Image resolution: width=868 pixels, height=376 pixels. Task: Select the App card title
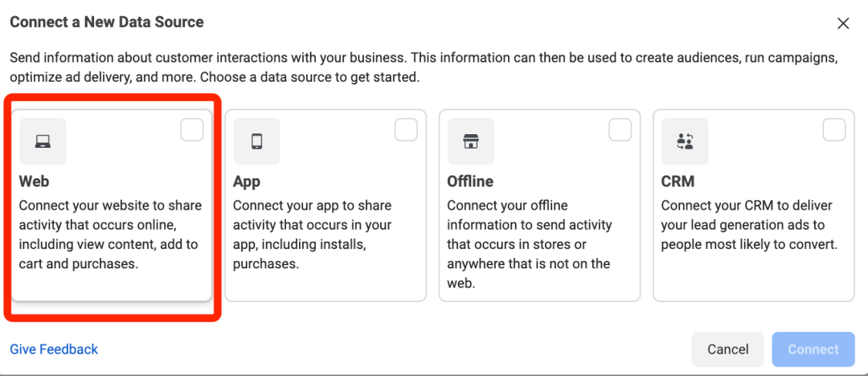tap(247, 182)
